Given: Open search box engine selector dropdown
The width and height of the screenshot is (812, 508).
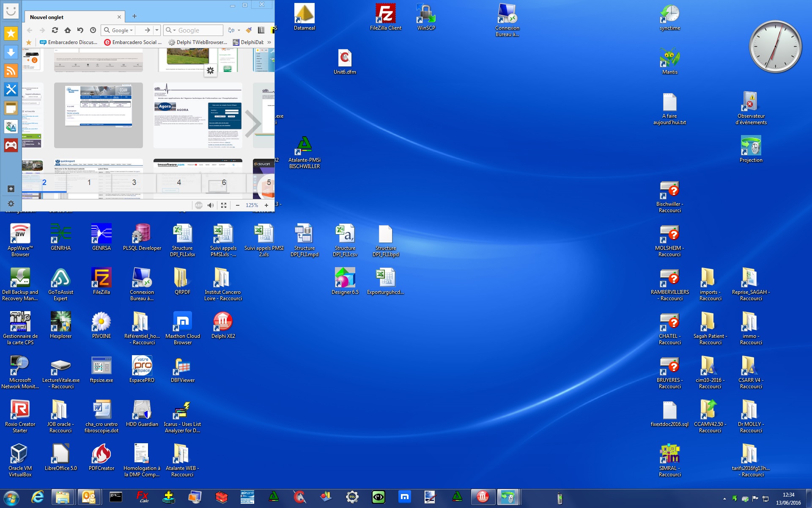Looking at the screenshot, I should point(171,30).
